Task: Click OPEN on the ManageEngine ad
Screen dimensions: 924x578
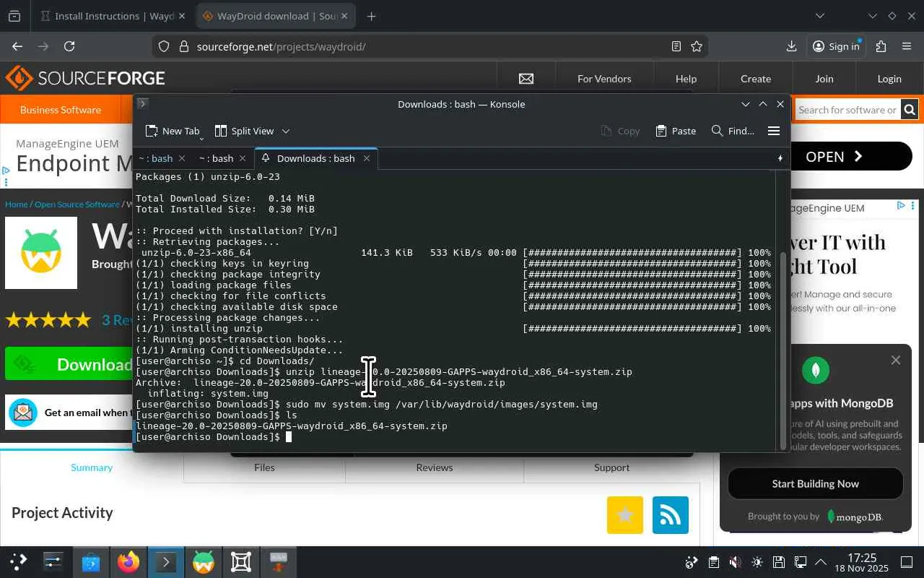Action: [852, 157]
